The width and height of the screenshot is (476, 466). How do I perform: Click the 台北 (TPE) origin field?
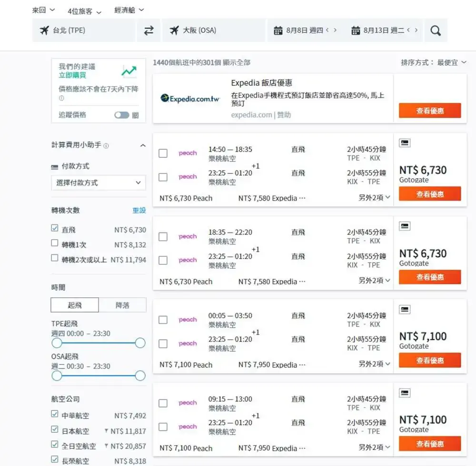[x=84, y=30]
